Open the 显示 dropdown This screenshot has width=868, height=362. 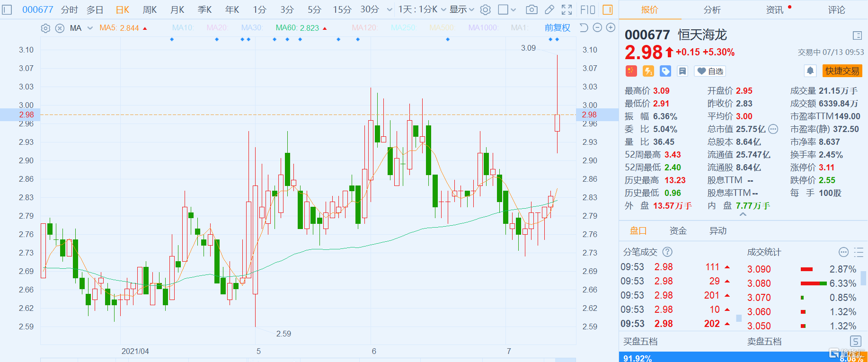[x=462, y=9]
